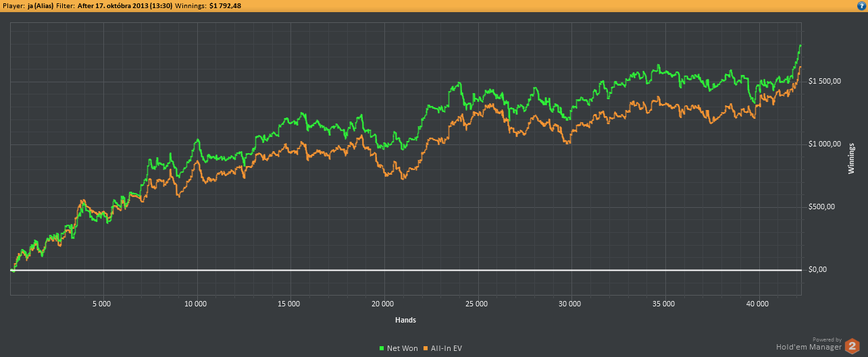The image size is (868, 357).
Task: Open help via the blue question mark icon
Action: pyautogui.click(x=862, y=5)
